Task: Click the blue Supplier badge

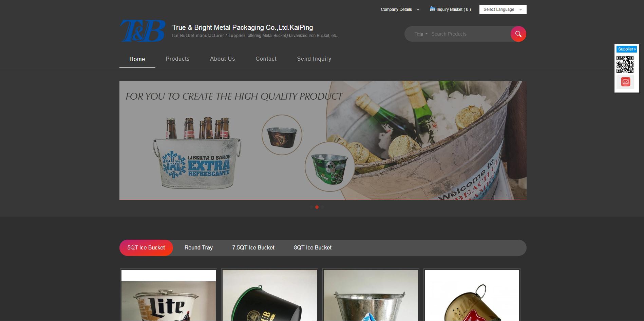Action: [x=626, y=49]
